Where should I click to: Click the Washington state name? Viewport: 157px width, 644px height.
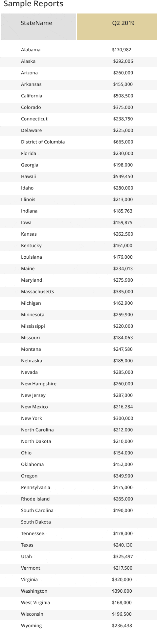[x=34, y=591]
